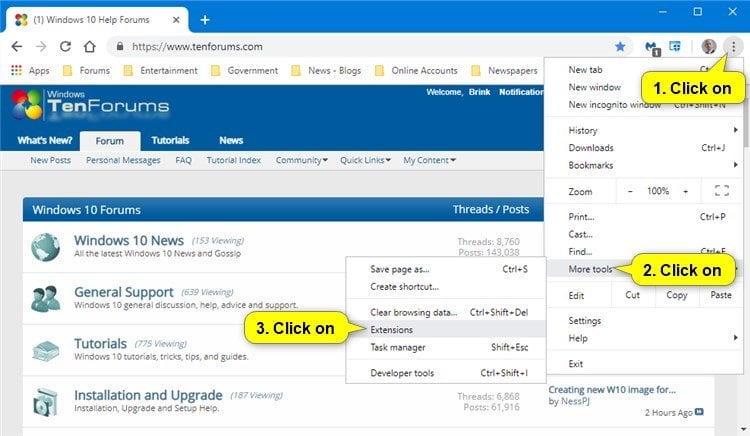750x436 pixels.
Task: Open Installation and Upgrade forum link
Action: tap(148, 395)
